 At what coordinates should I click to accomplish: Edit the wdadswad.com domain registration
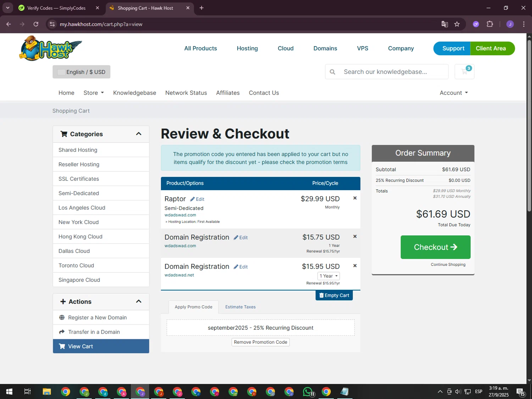240,238
